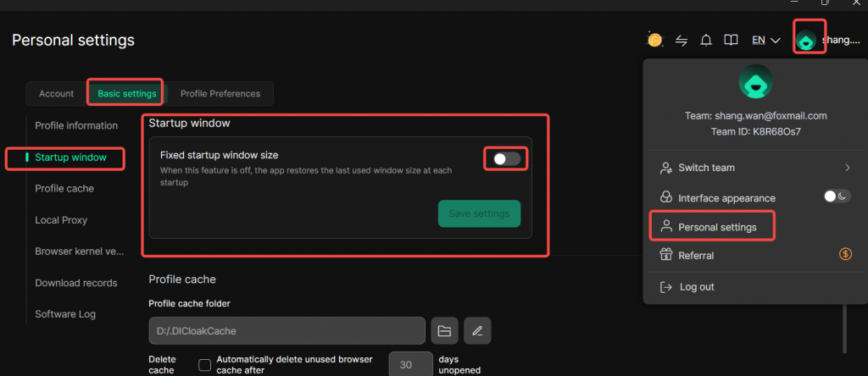
Task: Click the Save settings button
Action: coord(480,213)
